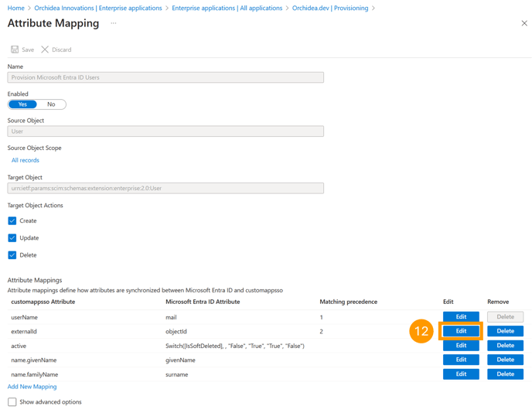Click the Source Object field
The image size is (532, 413).
click(165, 131)
